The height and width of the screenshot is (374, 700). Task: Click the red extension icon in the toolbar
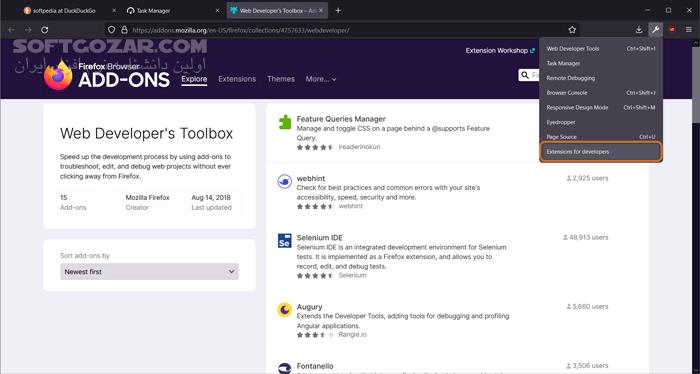(672, 30)
